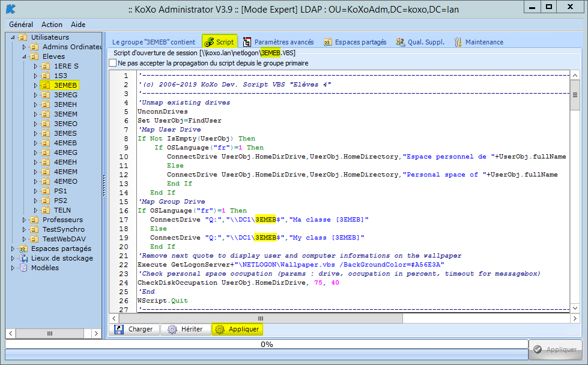
Task: Collapse the Utilisateurs tree node
Action: point(13,37)
